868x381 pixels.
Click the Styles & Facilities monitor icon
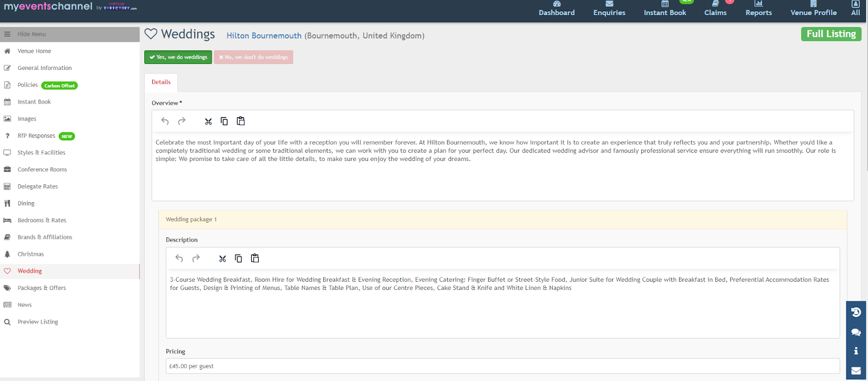(x=7, y=153)
